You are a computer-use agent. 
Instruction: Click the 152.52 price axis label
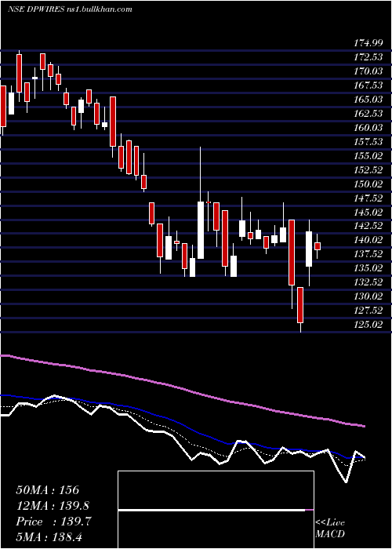point(368,170)
